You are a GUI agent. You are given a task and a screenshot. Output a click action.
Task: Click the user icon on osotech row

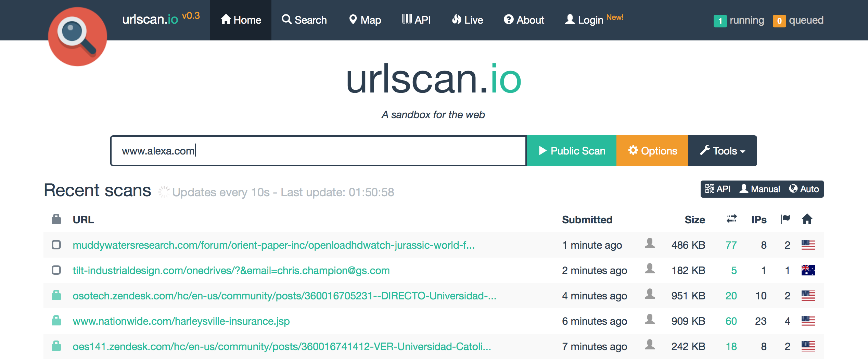(650, 294)
